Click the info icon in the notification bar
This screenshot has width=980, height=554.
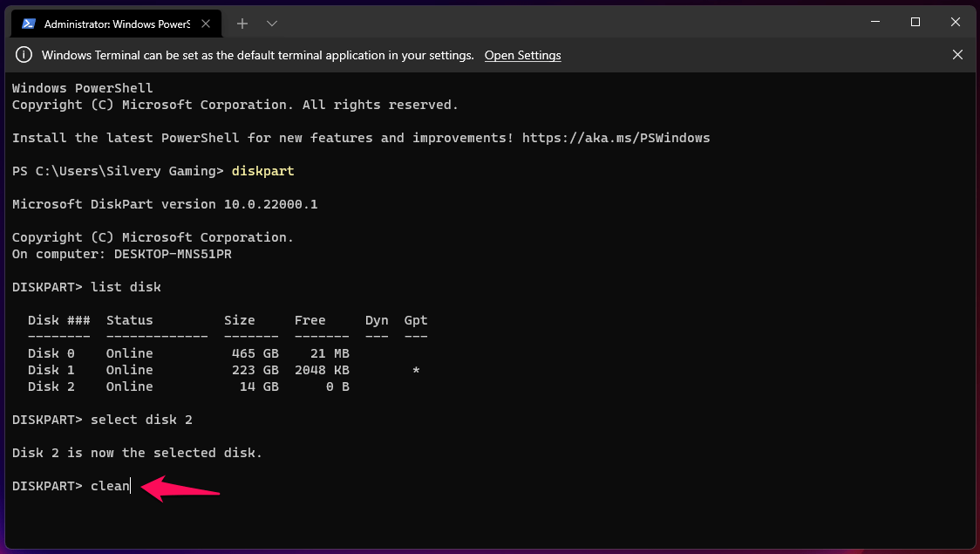point(24,55)
